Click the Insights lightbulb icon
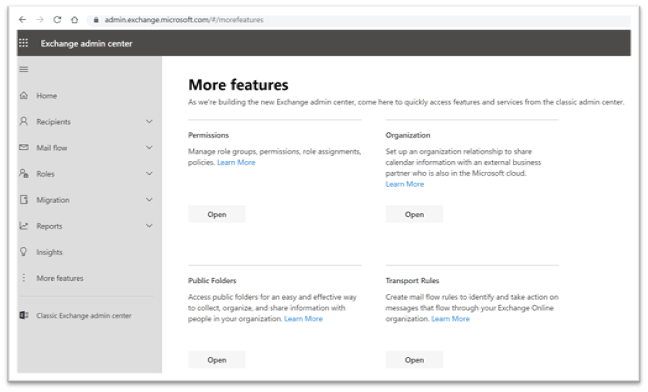 [24, 252]
